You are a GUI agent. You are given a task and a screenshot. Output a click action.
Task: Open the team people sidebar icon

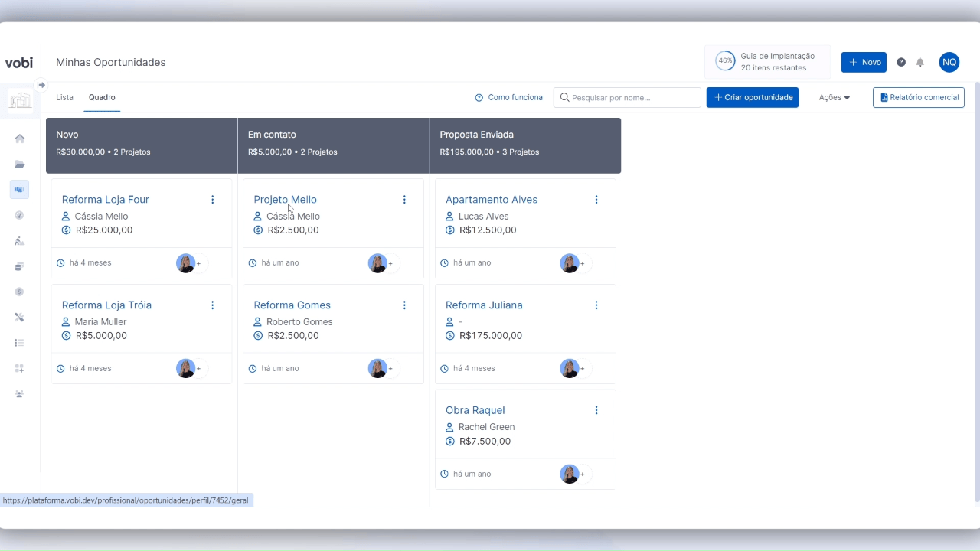tap(20, 393)
